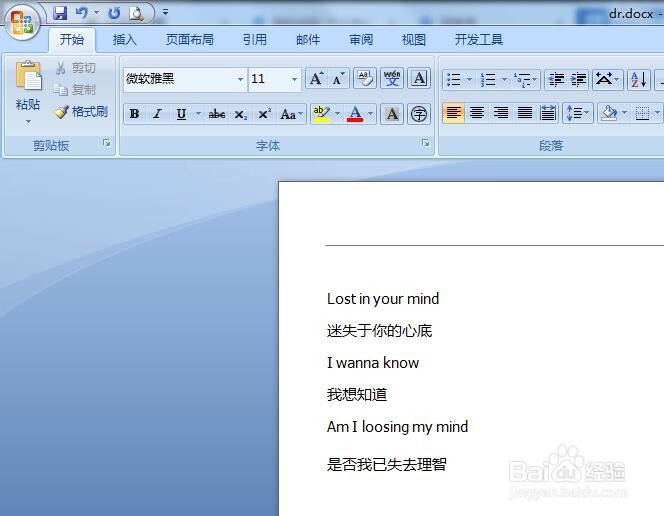Grow the font size
Screen dimensions: 664x516
coord(316,78)
